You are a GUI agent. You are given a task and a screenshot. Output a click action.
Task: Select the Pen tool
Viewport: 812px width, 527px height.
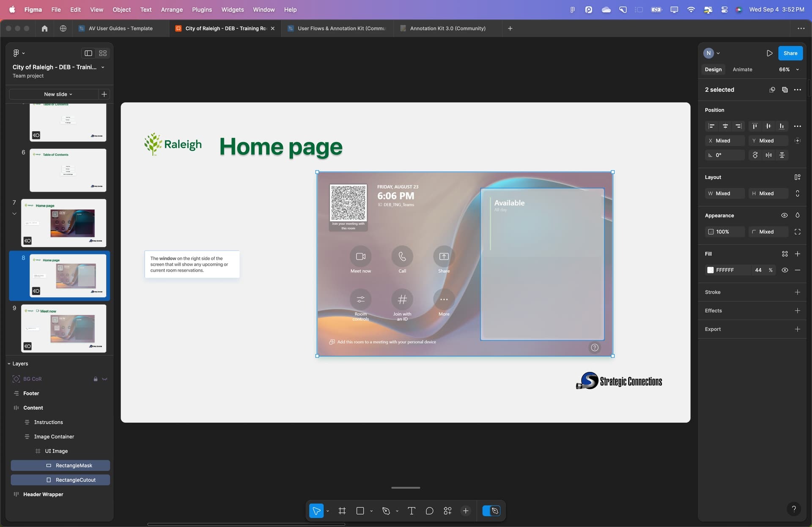[x=386, y=511]
